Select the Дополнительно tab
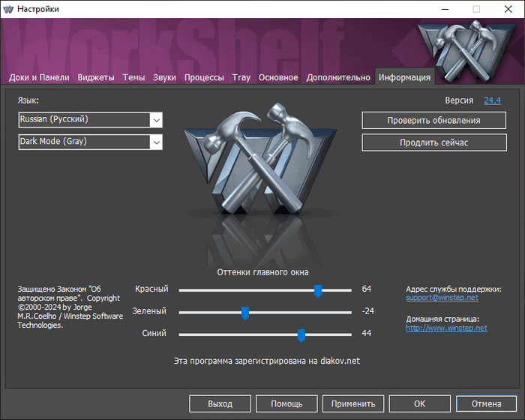Viewport: 525px width, 420px height. click(338, 77)
